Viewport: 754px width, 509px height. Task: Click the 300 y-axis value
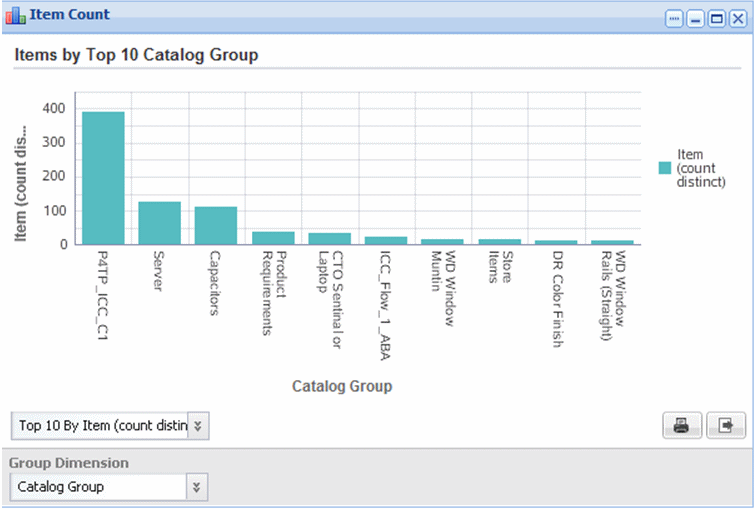54,142
